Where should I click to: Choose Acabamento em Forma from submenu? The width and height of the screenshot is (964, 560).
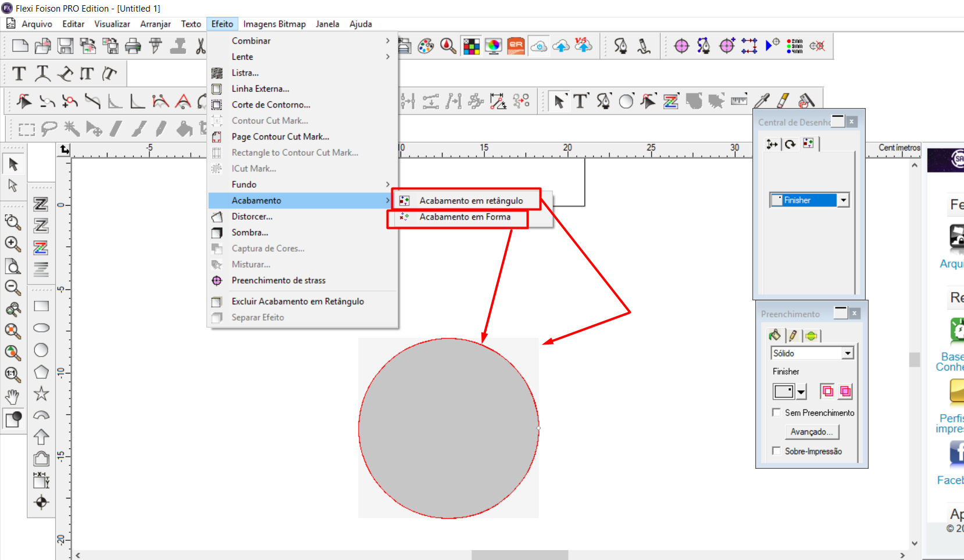tap(465, 217)
